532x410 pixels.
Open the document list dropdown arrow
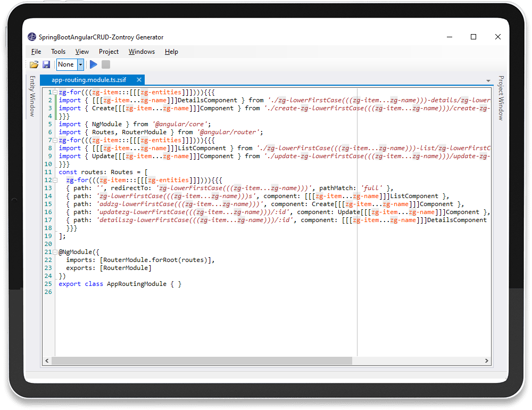[488, 81]
